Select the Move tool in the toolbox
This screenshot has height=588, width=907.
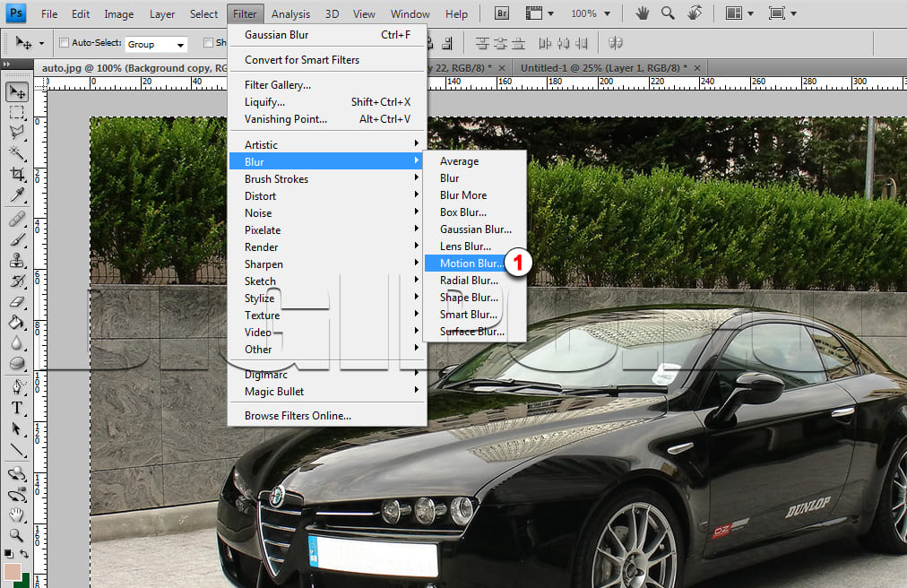[x=17, y=92]
